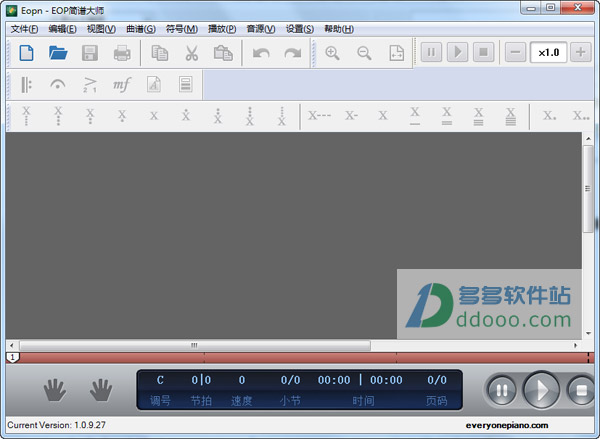Screen dimensions: 600x439
Task: Click the vertical scrollbar thumb
Action: pyautogui.click(x=588, y=189)
